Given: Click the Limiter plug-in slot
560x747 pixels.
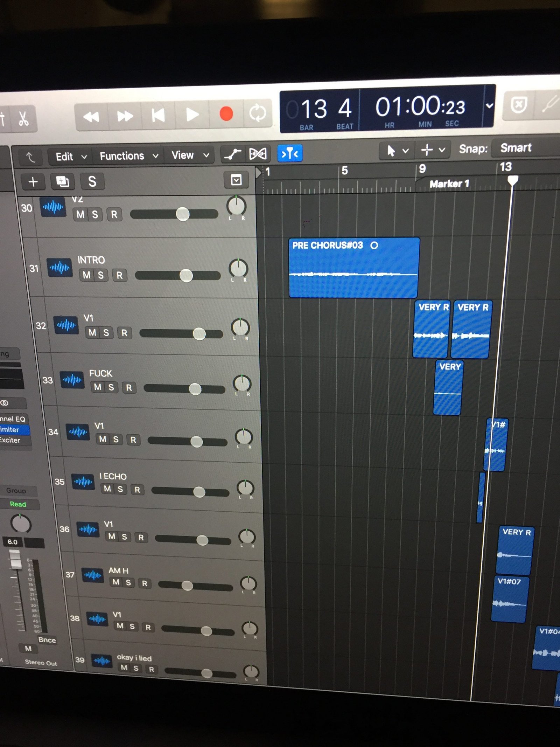Looking at the screenshot, I should tap(14, 429).
